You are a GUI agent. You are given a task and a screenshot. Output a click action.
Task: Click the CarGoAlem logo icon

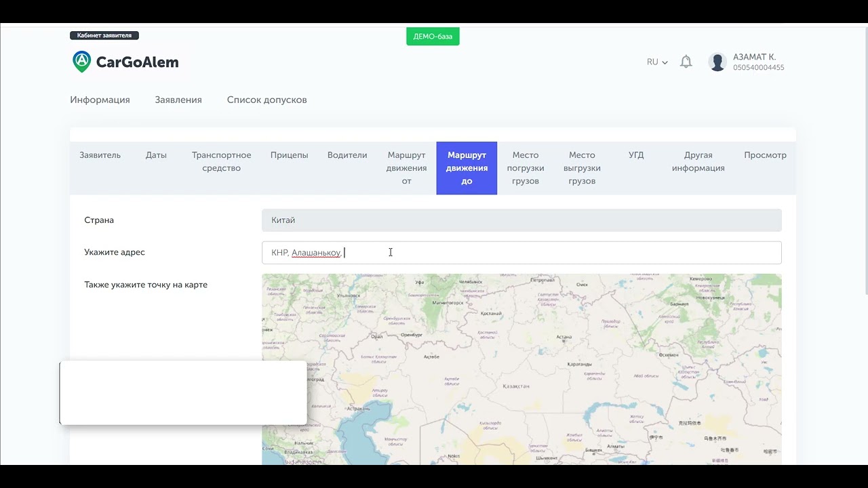pos(81,62)
